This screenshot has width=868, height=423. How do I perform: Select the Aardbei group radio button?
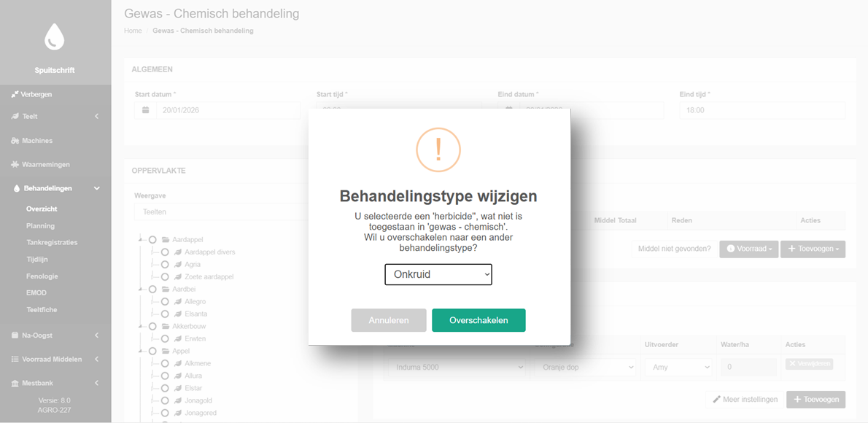152,289
